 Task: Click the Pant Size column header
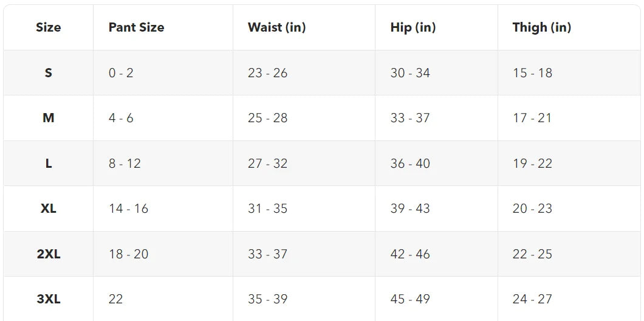tap(136, 27)
